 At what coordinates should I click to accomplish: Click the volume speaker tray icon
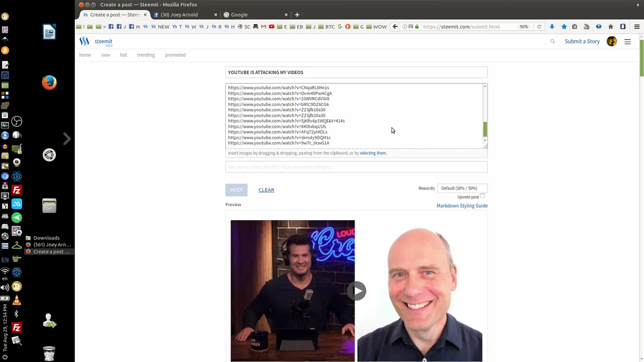click(5, 288)
